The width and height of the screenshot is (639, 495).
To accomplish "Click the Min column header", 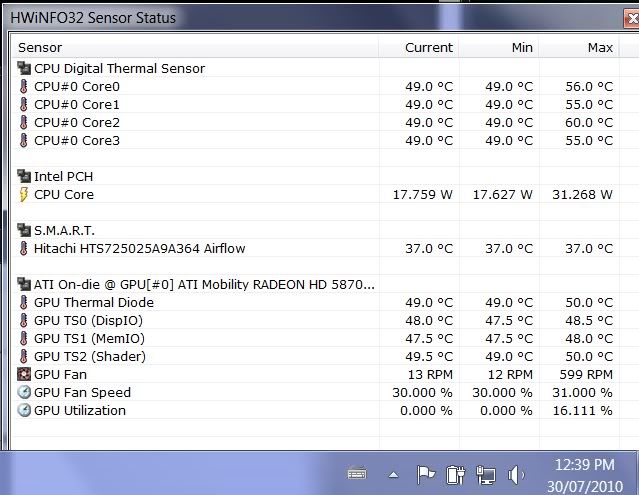I will pyautogui.click(x=499, y=47).
